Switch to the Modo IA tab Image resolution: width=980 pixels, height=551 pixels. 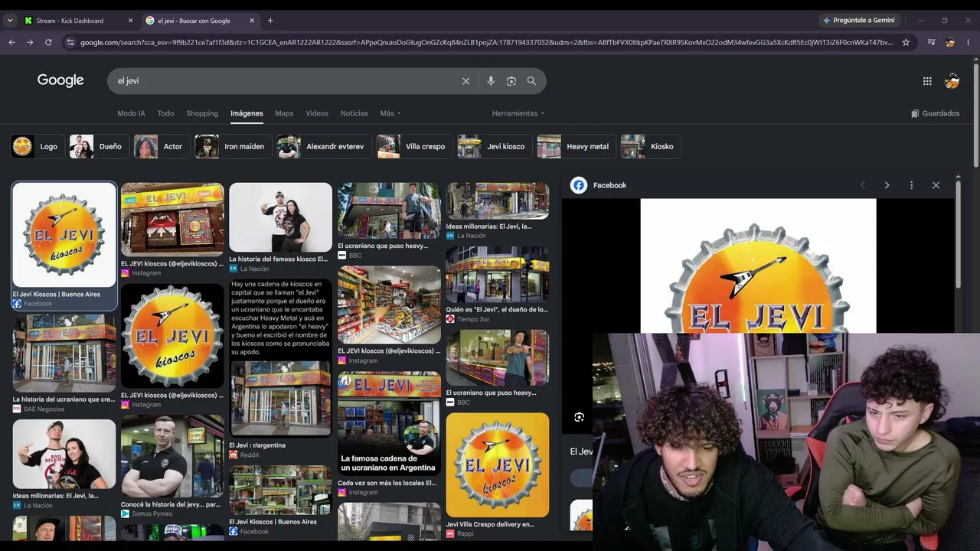coord(131,113)
